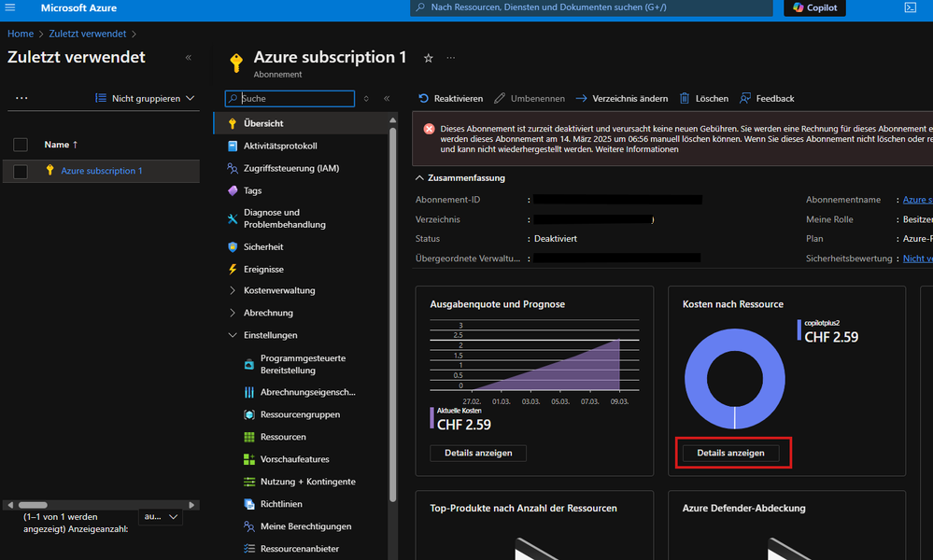Check the select-all checkbox next to Name
Viewport: 933px width, 560px height.
click(21, 145)
